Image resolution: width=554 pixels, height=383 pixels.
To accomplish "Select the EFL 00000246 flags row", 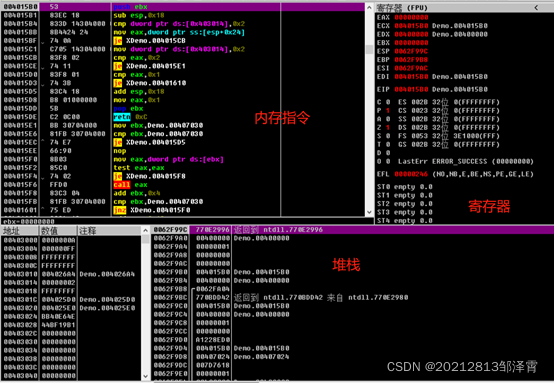I will (455, 174).
